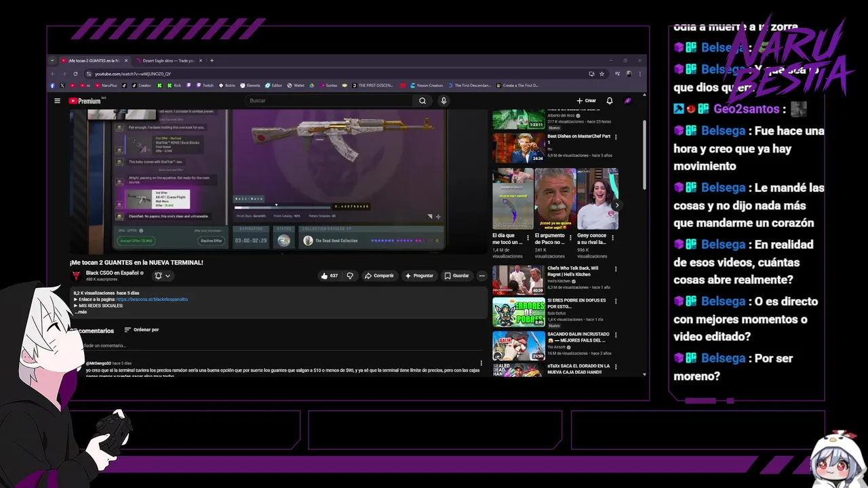
Task: Expand description with ...más
Action: (x=81, y=312)
